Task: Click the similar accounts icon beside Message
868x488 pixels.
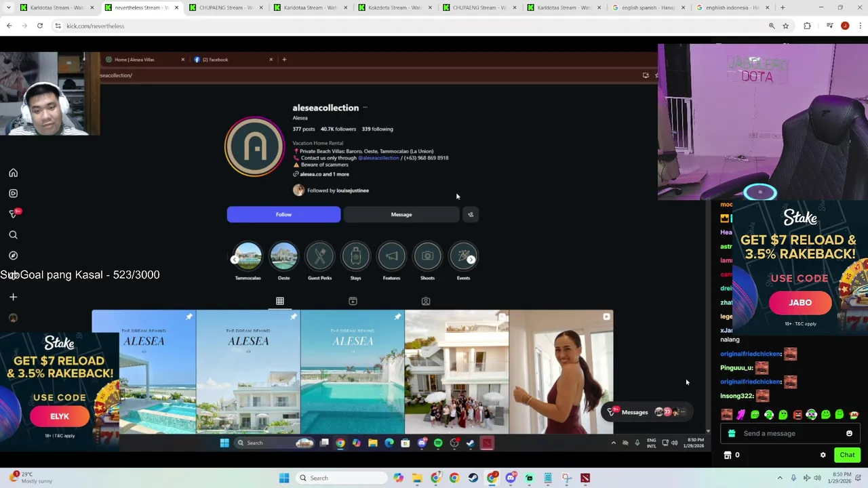Action: pyautogui.click(x=471, y=214)
